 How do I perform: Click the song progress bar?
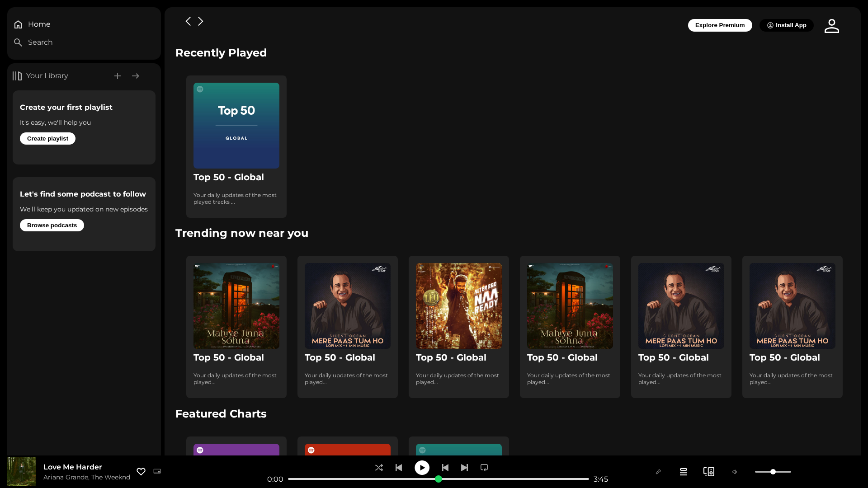pyautogui.click(x=439, y=479)
